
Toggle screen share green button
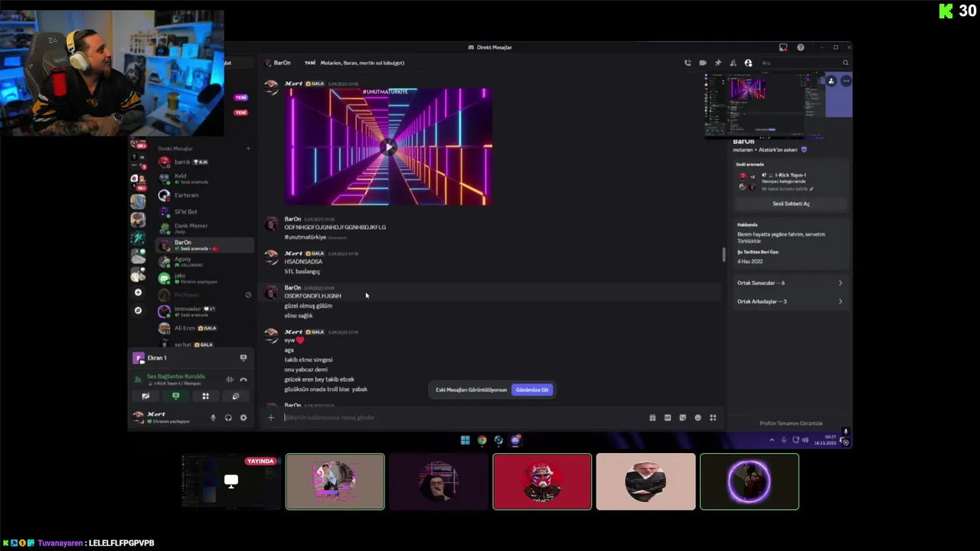pyautogui.click(x=175, y=396)
